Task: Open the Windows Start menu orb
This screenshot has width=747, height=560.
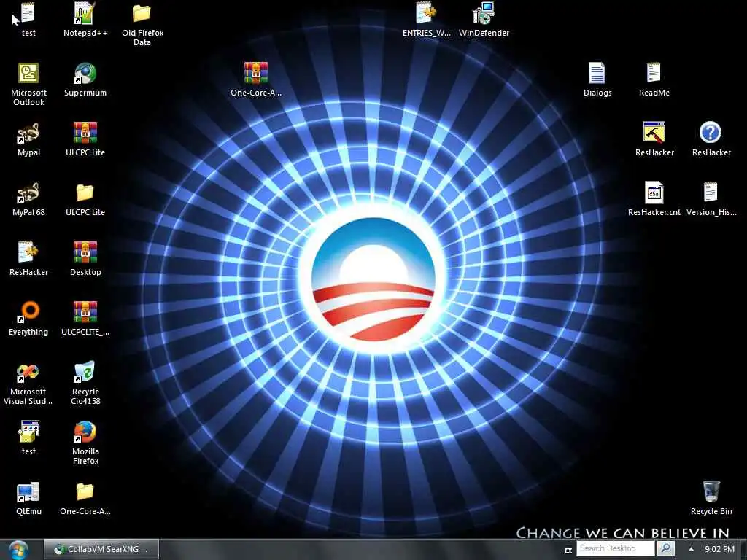Action: [18, 550]
